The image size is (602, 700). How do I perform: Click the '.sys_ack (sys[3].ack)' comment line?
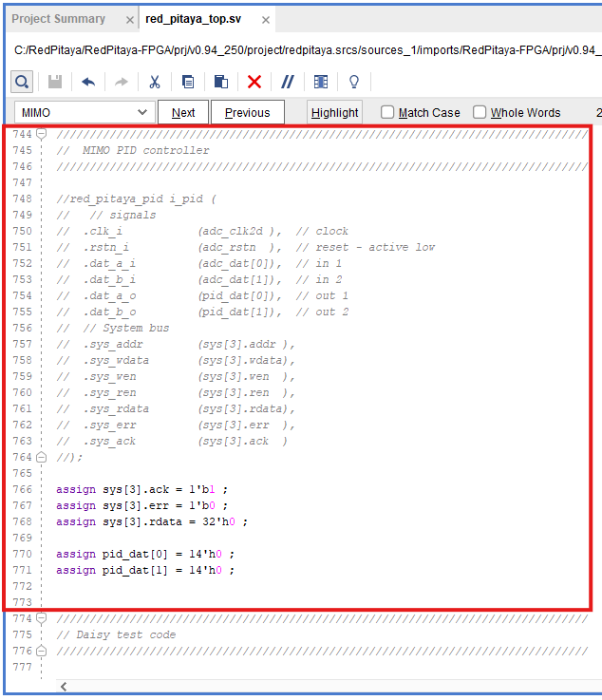(x=172, y=441)
